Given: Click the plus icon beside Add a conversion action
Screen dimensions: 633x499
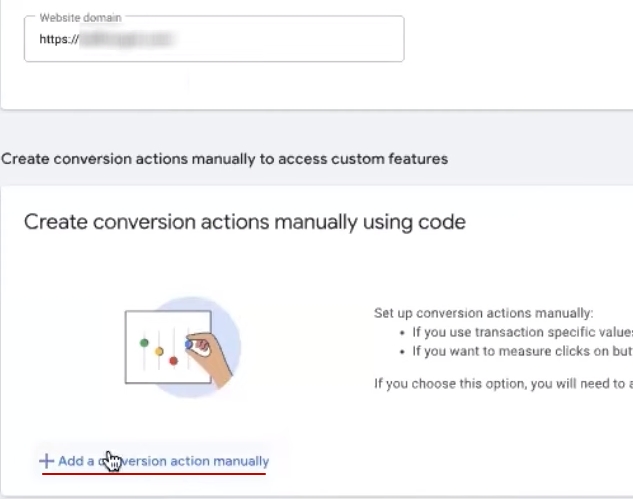Looking at the screenshot, I should point(45,461).
